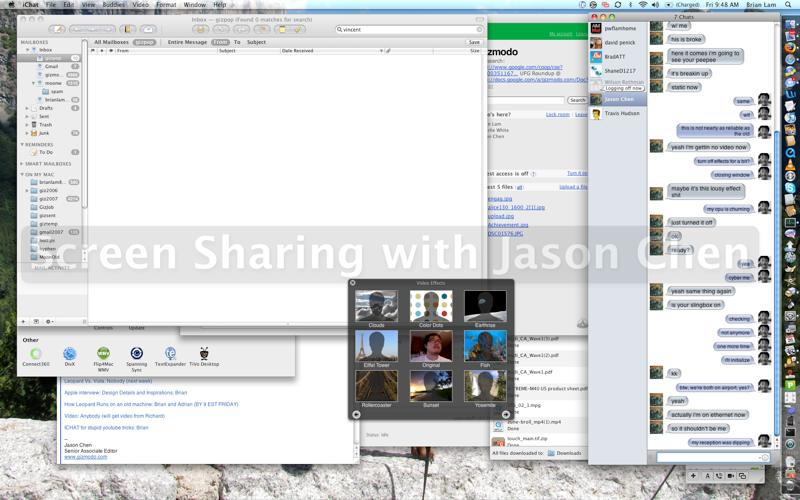Open the emoticon smiley picker in chat input
Image resolution: width=800 pixels, height=500 pixels.
click(765, 457)
